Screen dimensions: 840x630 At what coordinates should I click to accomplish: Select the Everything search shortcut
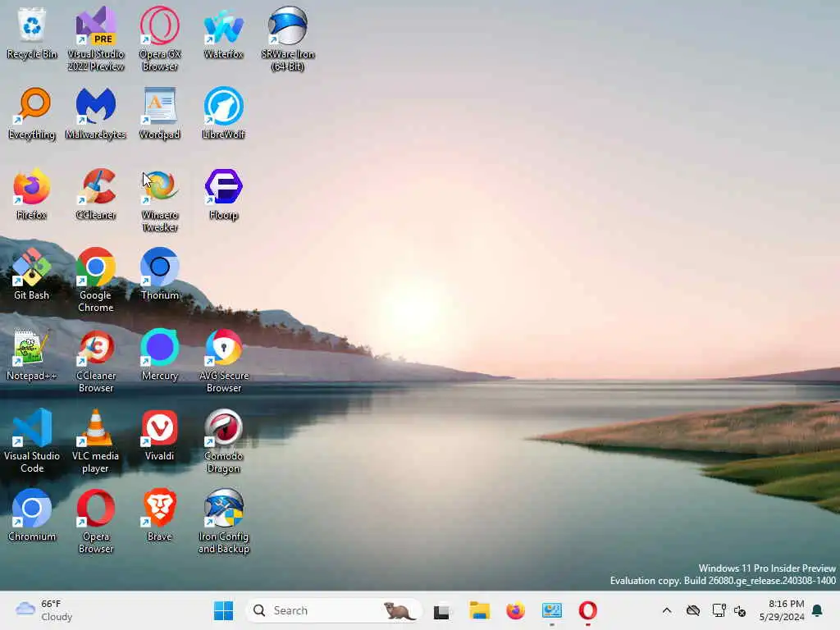pyautogui.click(x=32, y=113)
